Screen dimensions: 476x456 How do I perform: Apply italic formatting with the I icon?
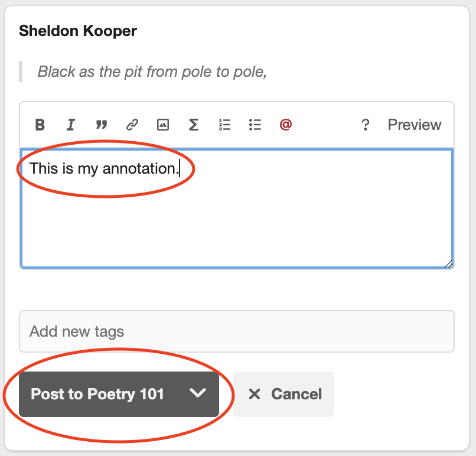tap(71, 125)
